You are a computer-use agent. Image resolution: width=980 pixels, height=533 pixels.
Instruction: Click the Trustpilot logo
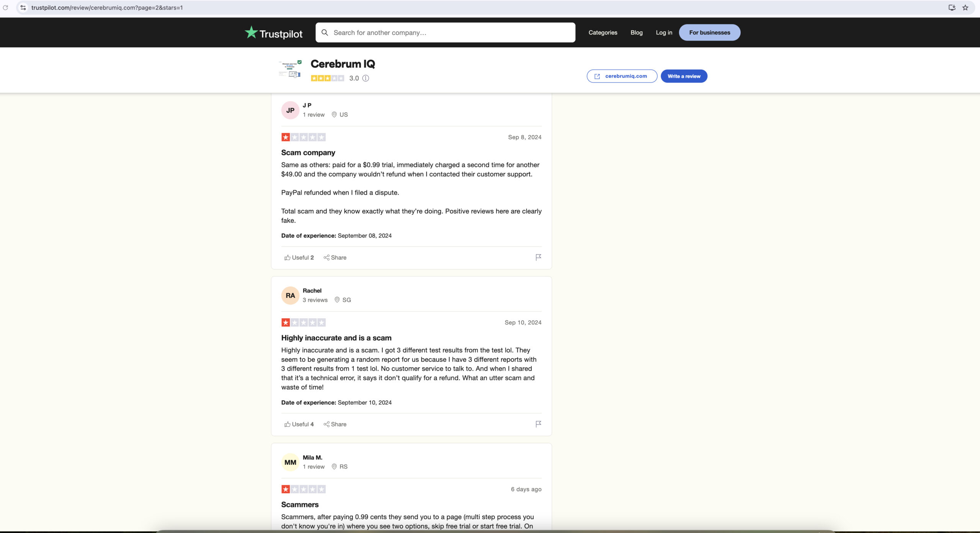pyautogui.click(x=273, y=33)
